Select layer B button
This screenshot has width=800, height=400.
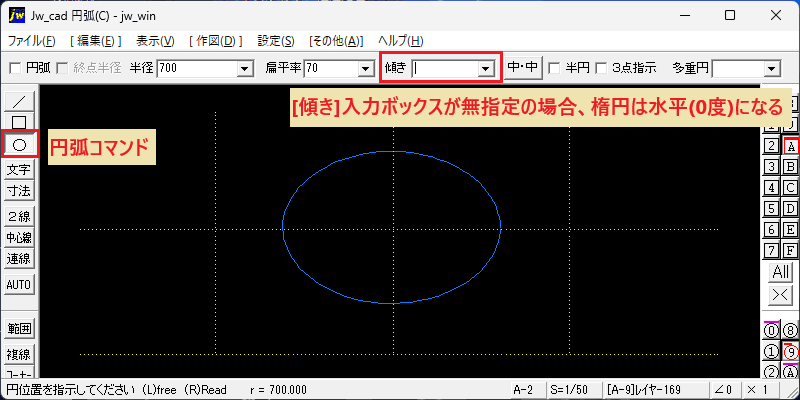(x=790, y=167)
